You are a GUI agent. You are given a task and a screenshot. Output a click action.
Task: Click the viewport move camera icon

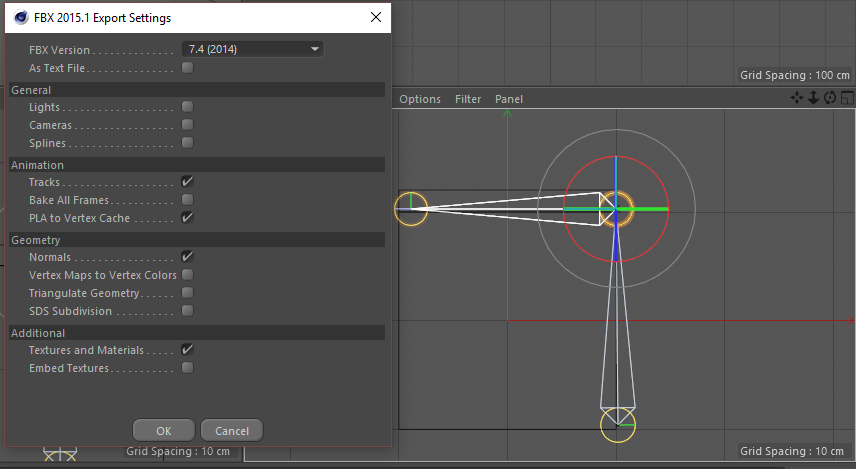(x=796, y=98)
